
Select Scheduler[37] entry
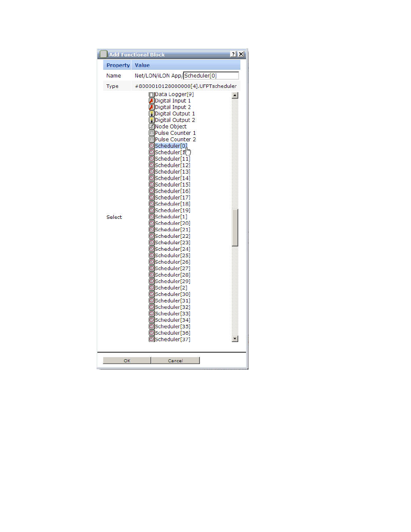[172, 340]
